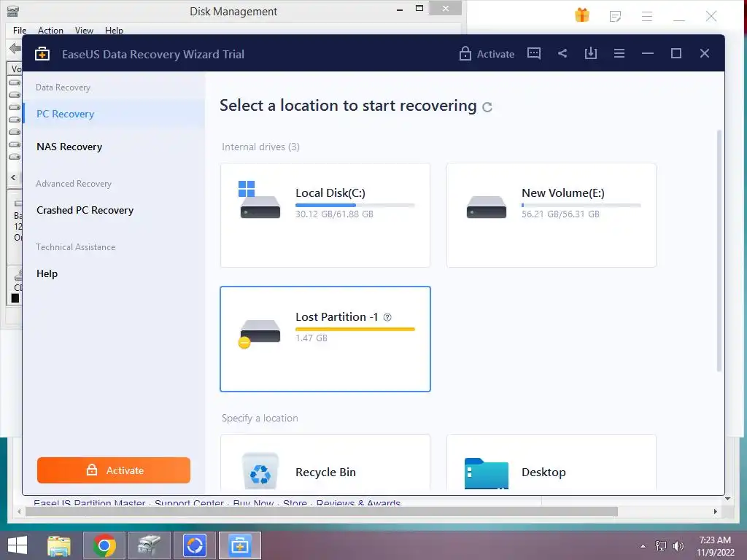The width and height of the screenshot is (747, 560).
Task: Click the refresh icon beside the heading
Action: tap(487, 107)
